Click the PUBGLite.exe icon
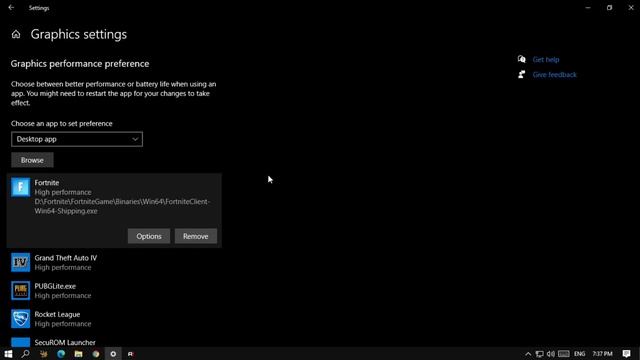 point(20,291)
